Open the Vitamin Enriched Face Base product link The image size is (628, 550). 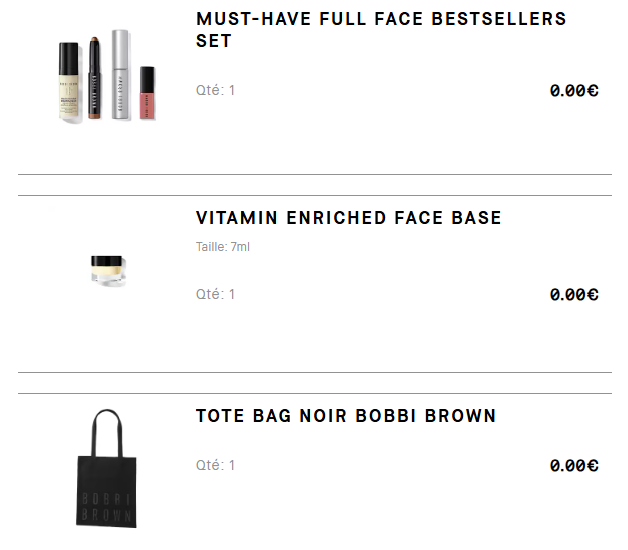[x=348, y=218]
